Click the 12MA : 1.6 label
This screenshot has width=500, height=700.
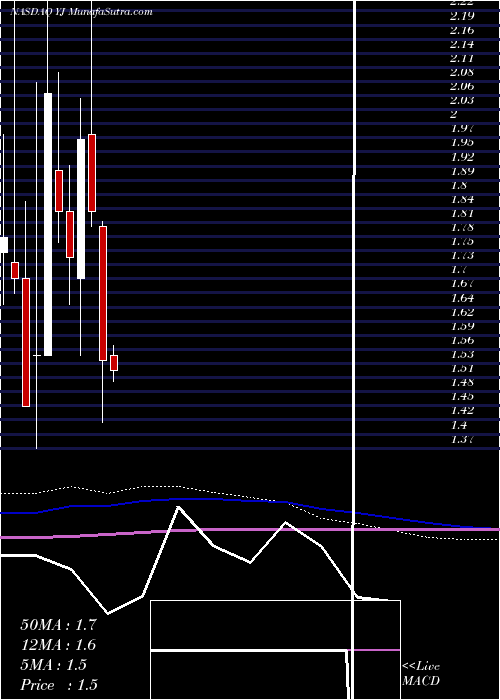click(58, 645)
